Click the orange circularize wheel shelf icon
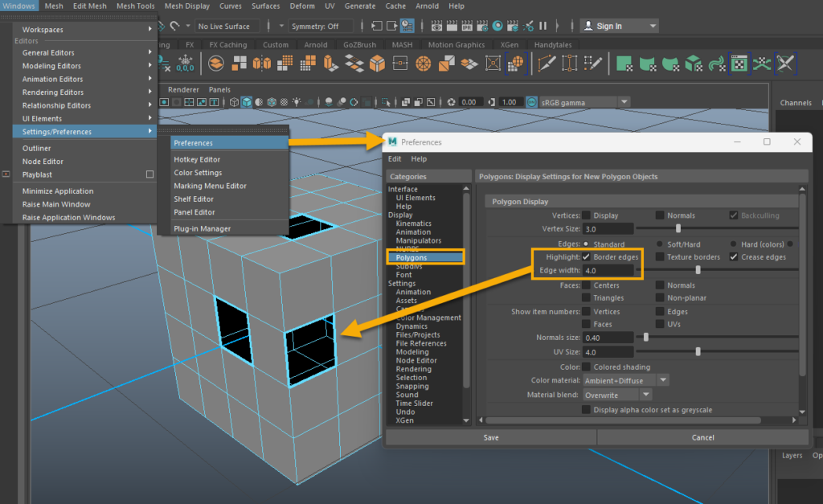Viewport: 823px width, 504px height. tap(423, 64)
